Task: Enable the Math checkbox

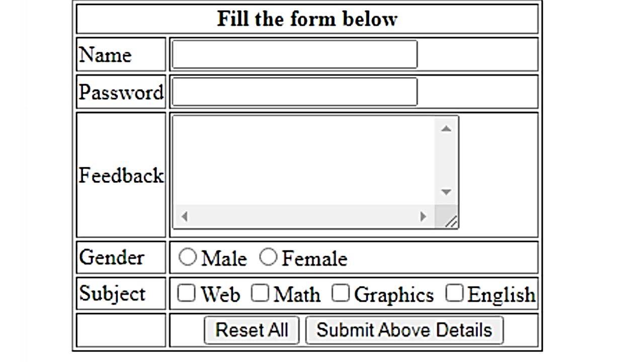Action: [260, 293]
